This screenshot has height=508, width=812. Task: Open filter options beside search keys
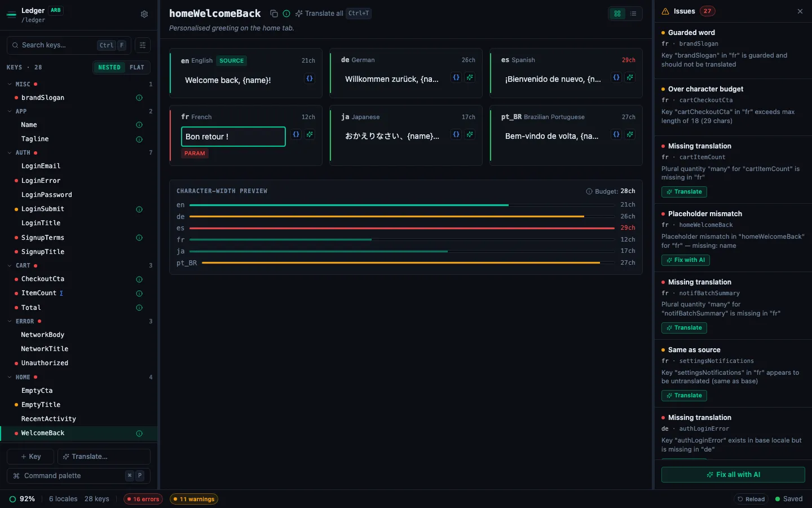pos(143,45)
